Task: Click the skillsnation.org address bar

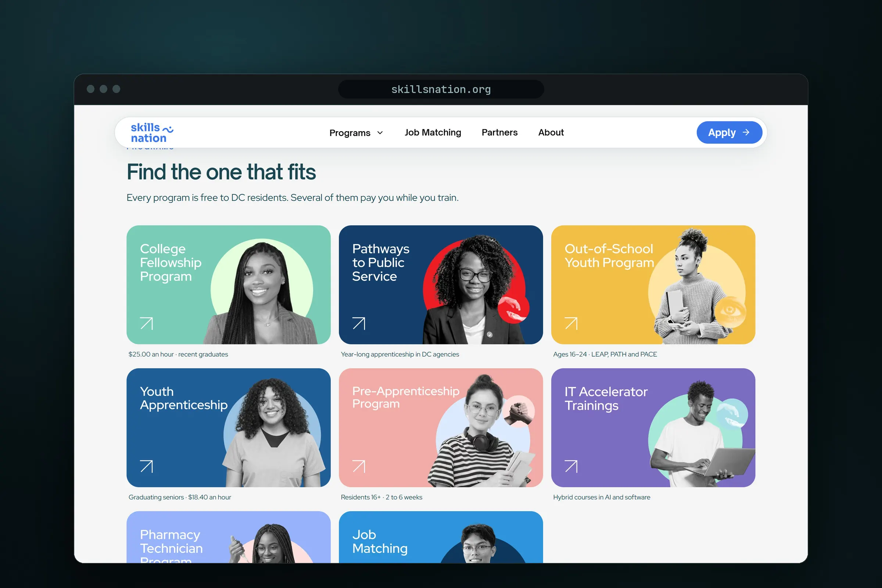Action: (x=441, y=89)
